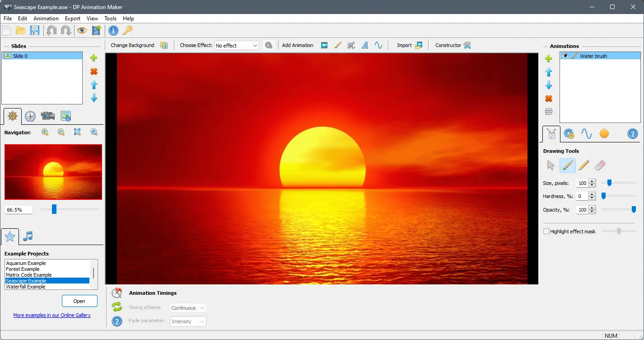This screenshot has width=644, height=340.
Task: Open the Export menu
Action: (x=73, y=19)
